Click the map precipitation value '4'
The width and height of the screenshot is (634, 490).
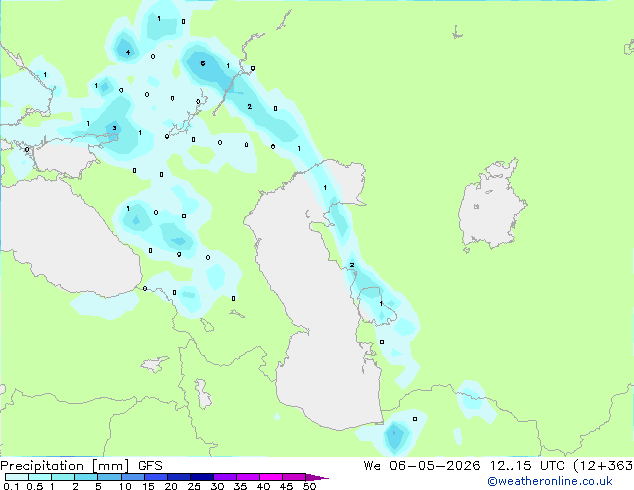(x=128, y=53)
